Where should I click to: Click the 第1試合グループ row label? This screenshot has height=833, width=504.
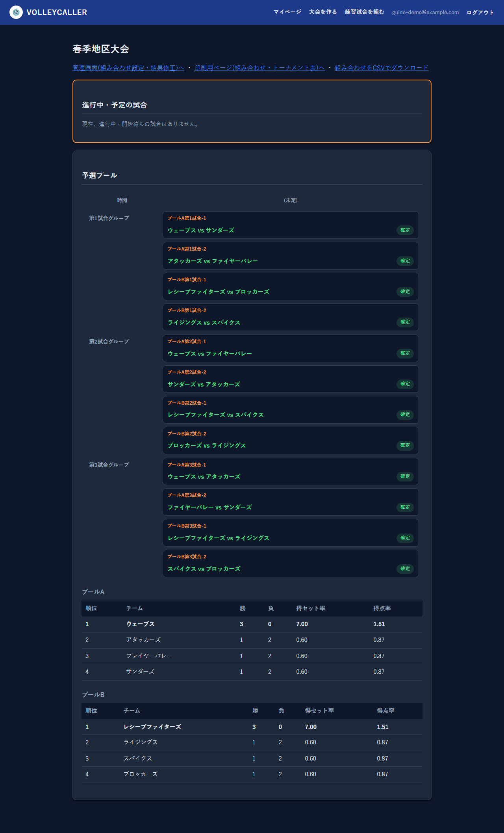[109, 218]
